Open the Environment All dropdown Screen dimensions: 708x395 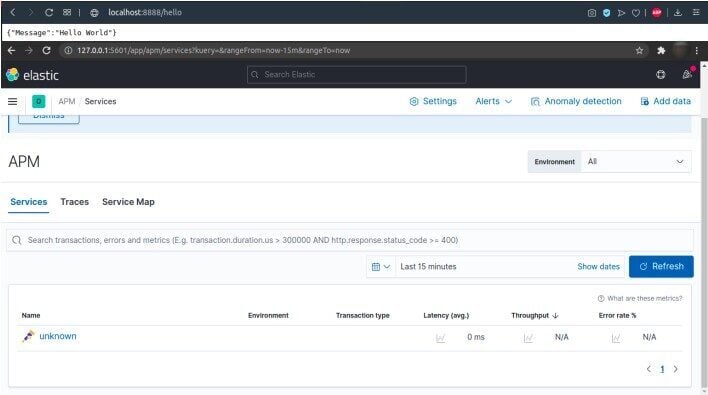(635, 162)
